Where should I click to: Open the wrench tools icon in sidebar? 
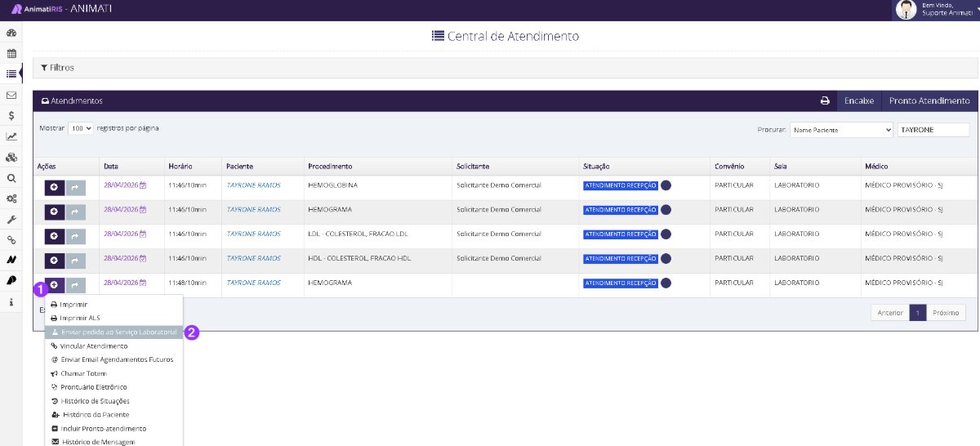click(11, 219)
